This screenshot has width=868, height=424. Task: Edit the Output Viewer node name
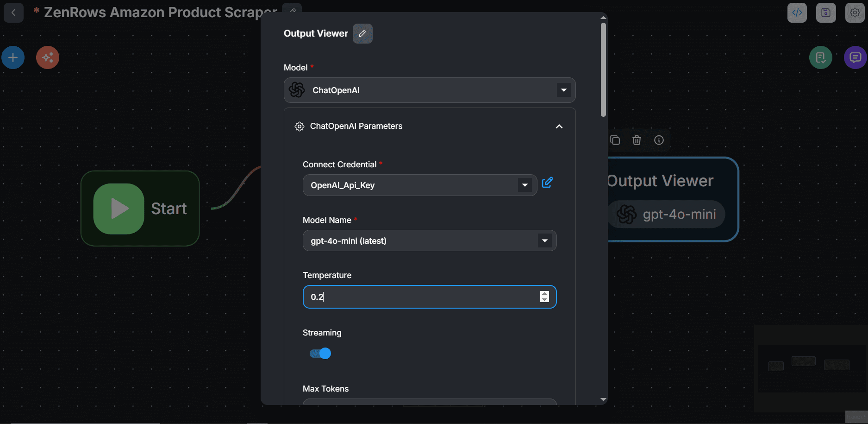click(362, 33)
